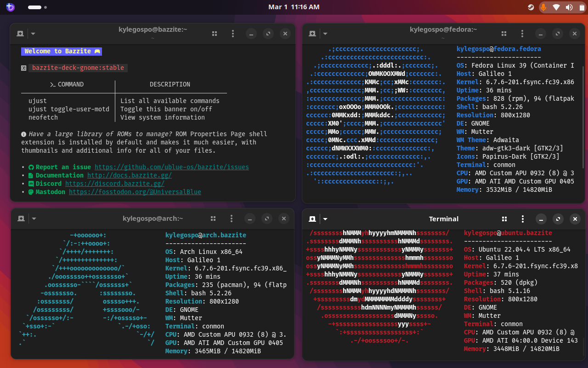588x368 pixels.
Task: Click the Steam tray icon in the top bar
Action: pyautogui.click(x=531, y=7)
